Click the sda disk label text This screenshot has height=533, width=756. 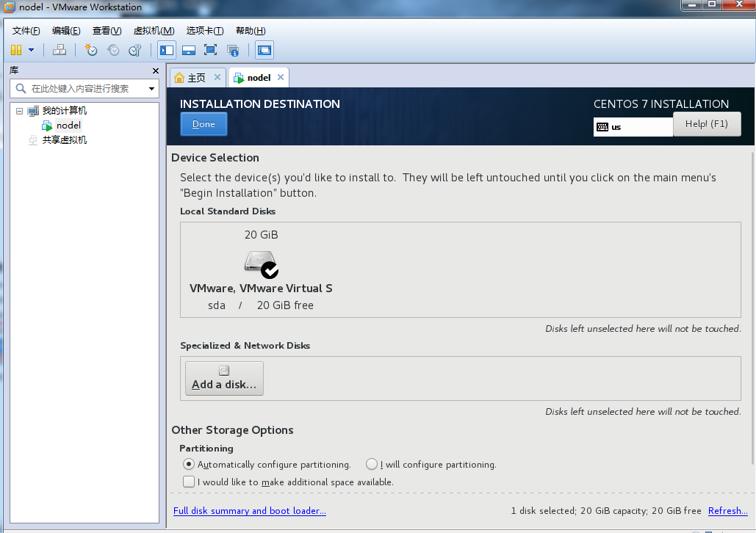(217, 305)
